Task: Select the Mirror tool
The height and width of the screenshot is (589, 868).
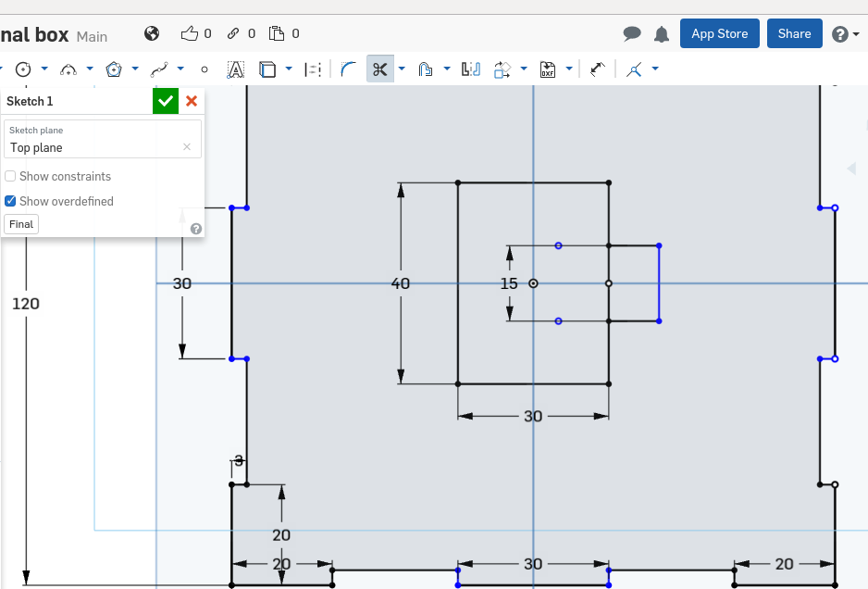Action: tap(470, 69)
